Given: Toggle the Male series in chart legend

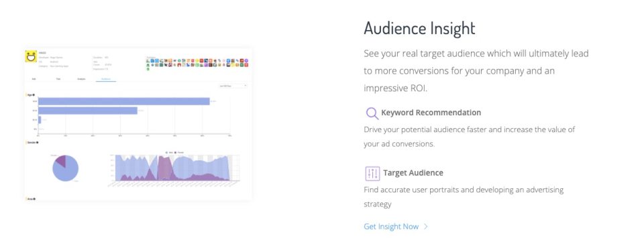Looking at the screenshot, I should (168, 152).
